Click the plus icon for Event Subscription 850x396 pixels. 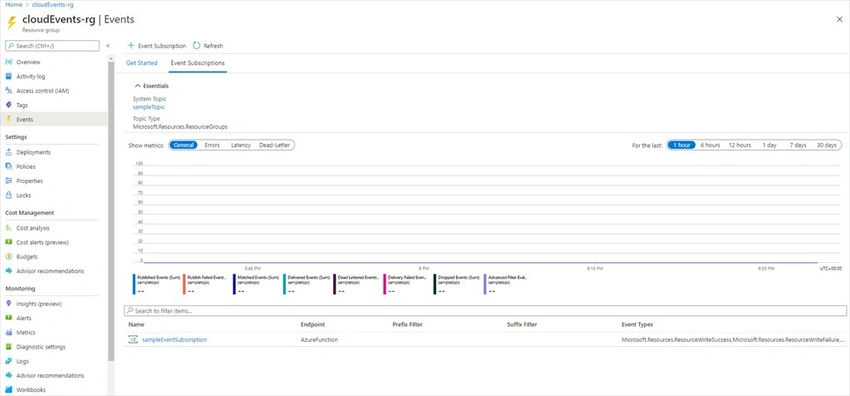131,46
